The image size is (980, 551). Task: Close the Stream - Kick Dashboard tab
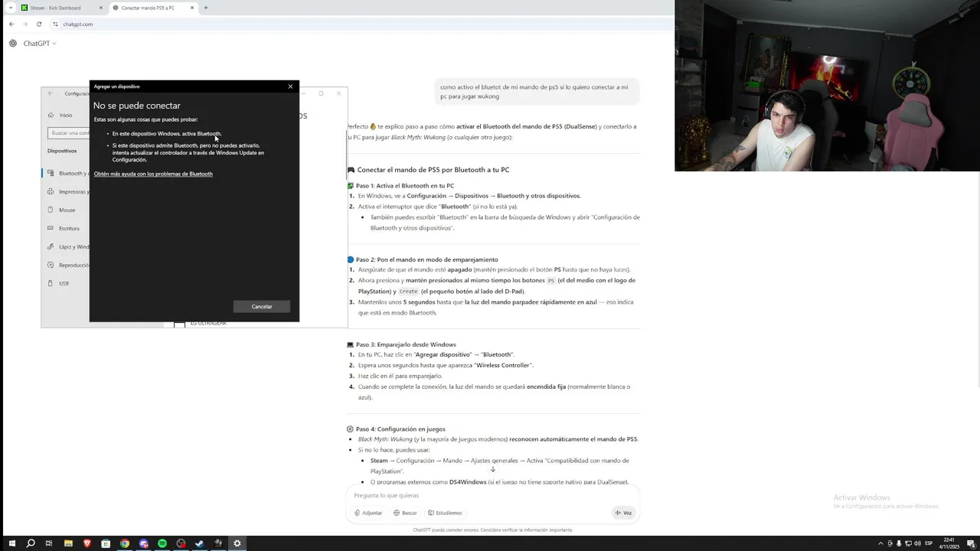(x=100, y=8)
